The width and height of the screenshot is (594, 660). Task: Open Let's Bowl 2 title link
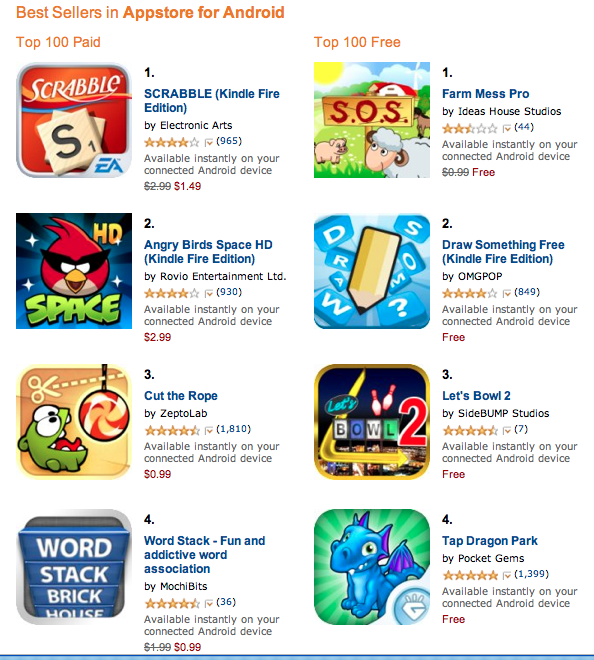tap(476, 396)
